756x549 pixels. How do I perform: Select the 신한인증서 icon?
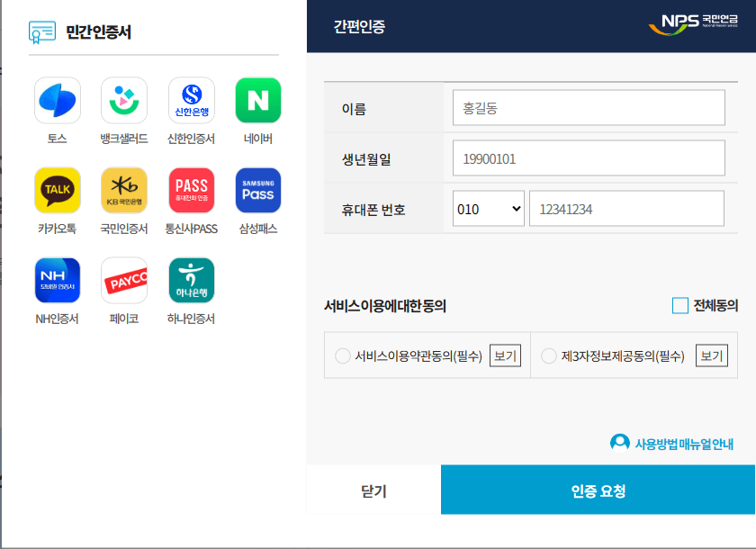pyautogui.click(x=191, y=100)
